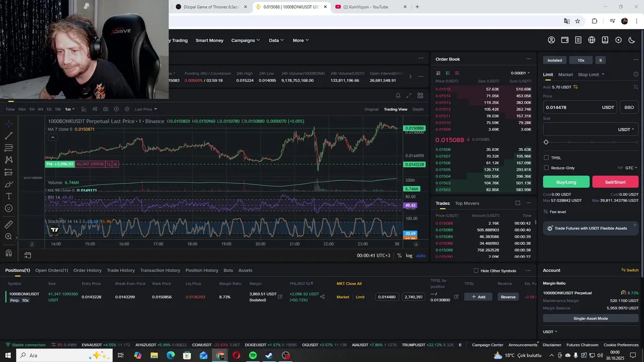The width and height of the screenshot is (644, 362).
Task: Open the chart alert bell icon
Action: coord(398,96)
